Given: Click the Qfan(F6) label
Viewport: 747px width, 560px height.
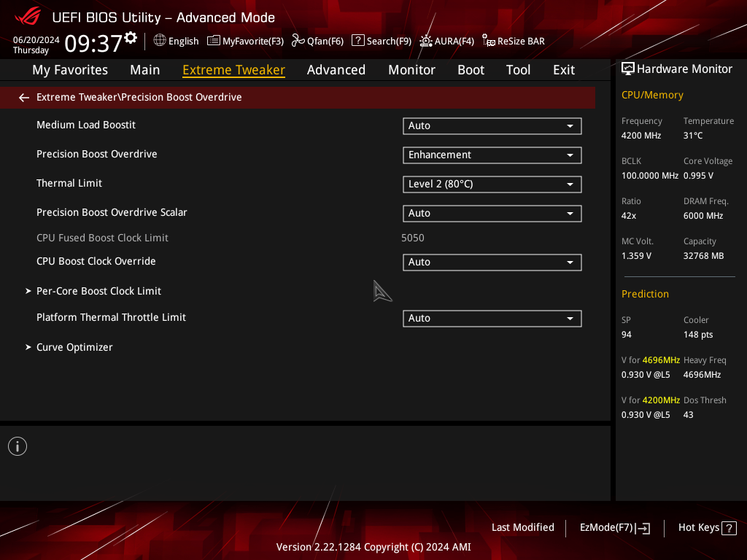Looking at the screenshot, I should (x=325, y=42).
